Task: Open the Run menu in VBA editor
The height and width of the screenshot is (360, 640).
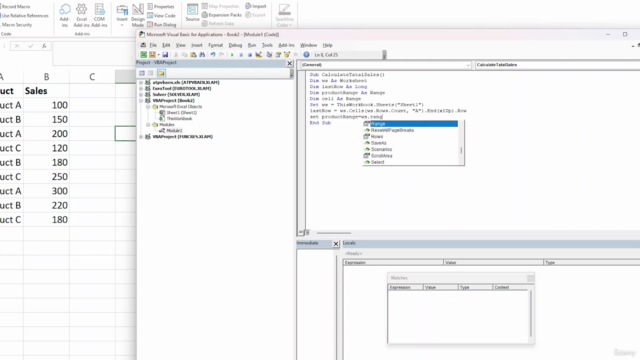Action: click(x=252, y=45)
